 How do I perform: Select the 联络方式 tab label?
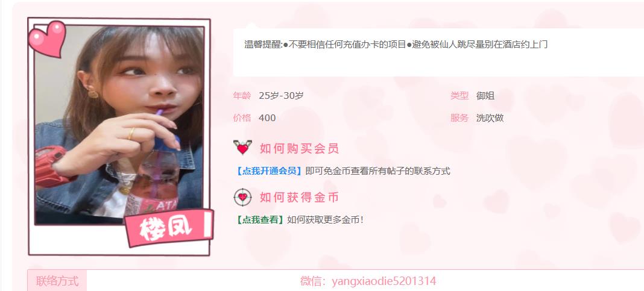[57, 281]
